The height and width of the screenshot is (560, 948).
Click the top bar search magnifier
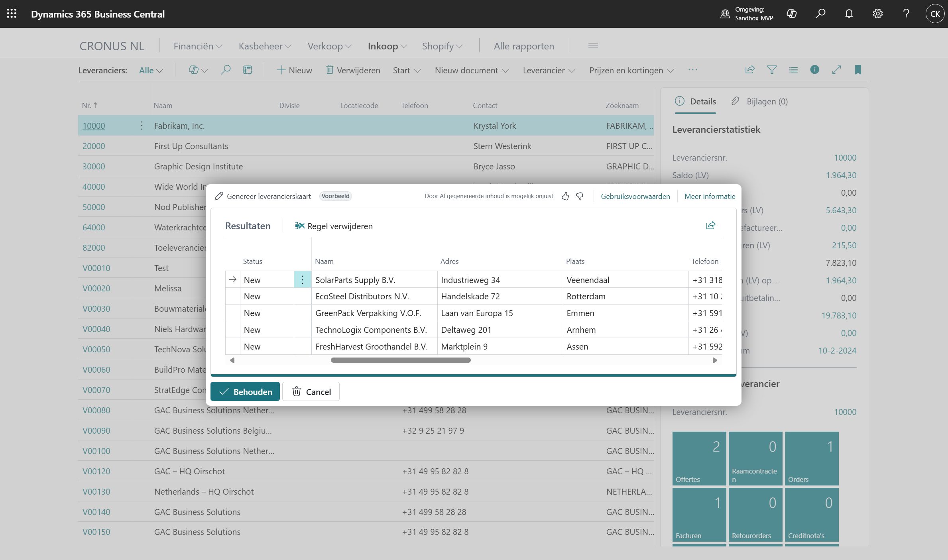point(820,14)
